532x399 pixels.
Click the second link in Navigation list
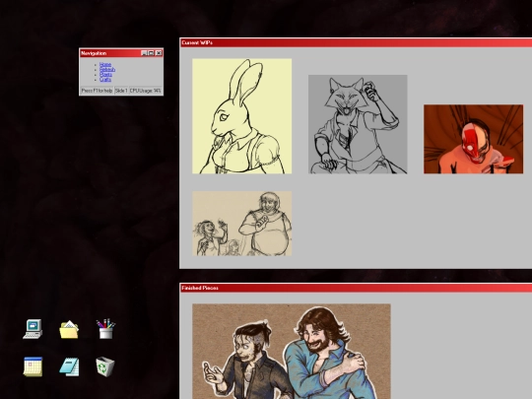[107, 70]
